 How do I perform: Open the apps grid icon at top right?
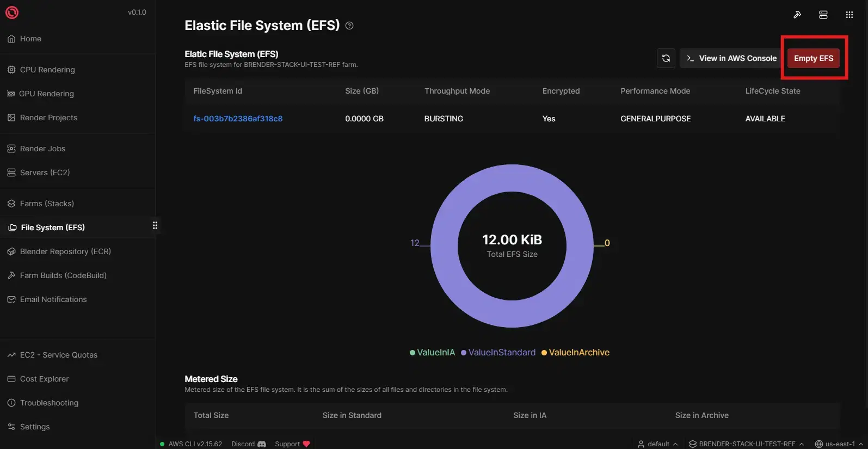(x=849, y=15)
